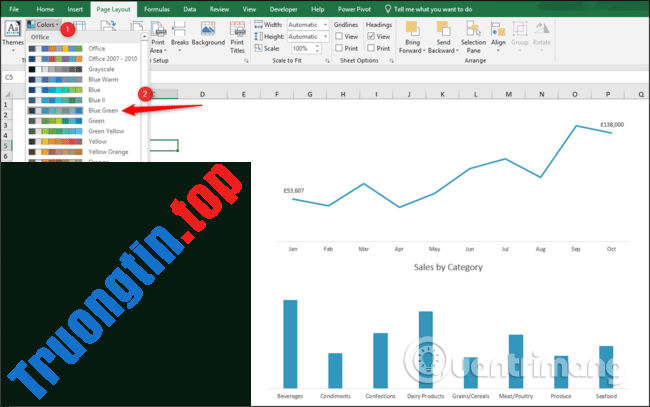The image size is (650, 407).
Task: Open the Selection Pane
Action: coord(473,37)
